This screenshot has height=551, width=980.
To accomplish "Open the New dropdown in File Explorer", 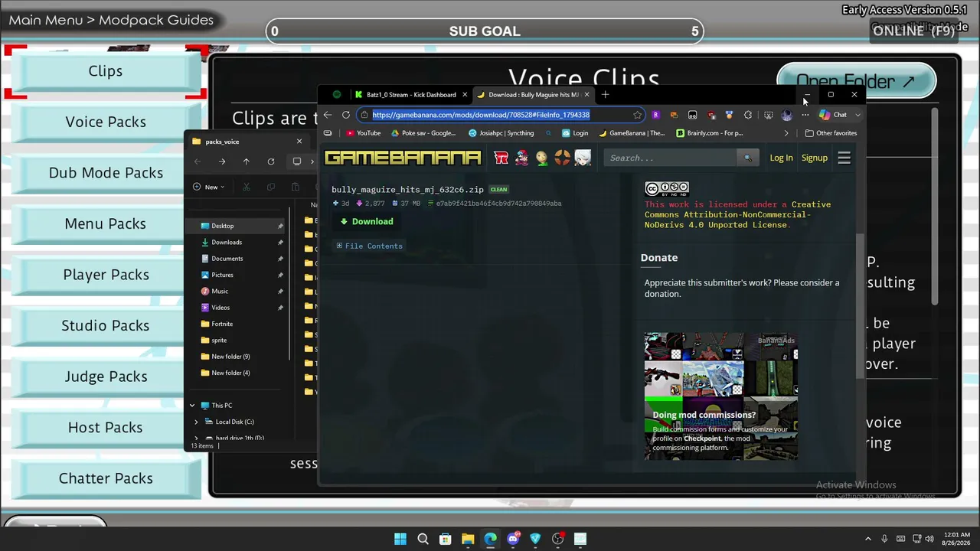I will pyautogui.click(x=210, y=187).
